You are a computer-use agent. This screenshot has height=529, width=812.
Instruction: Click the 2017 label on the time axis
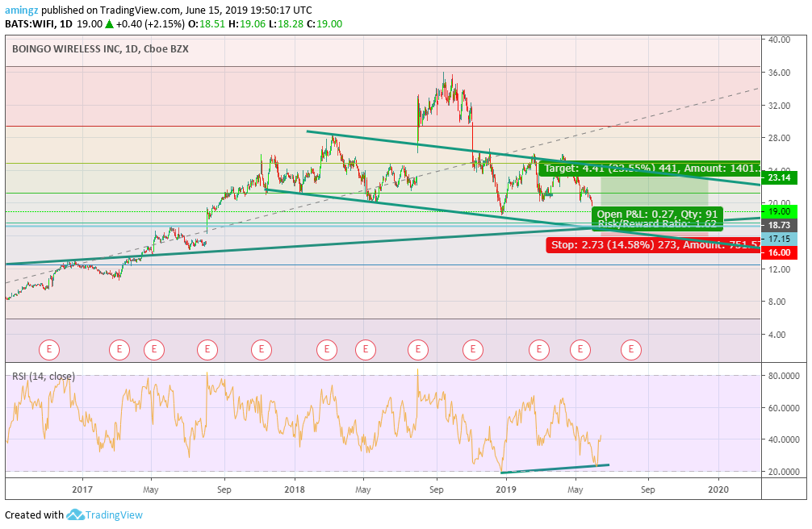click(82, 489)
